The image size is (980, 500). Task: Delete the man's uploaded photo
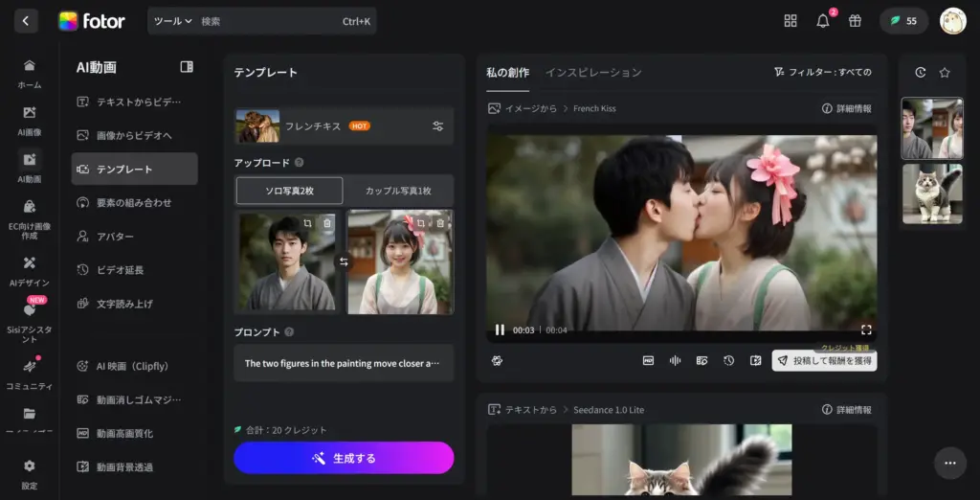tap(327, 223)
